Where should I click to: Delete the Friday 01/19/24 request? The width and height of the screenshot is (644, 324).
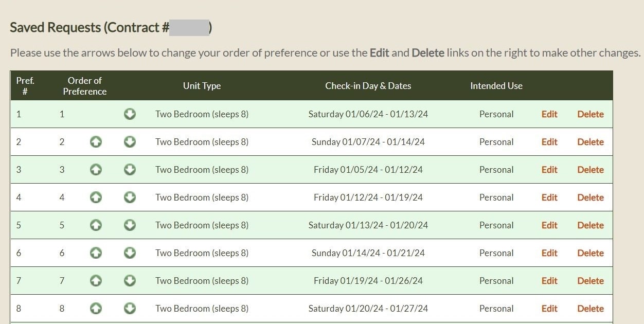591,281
